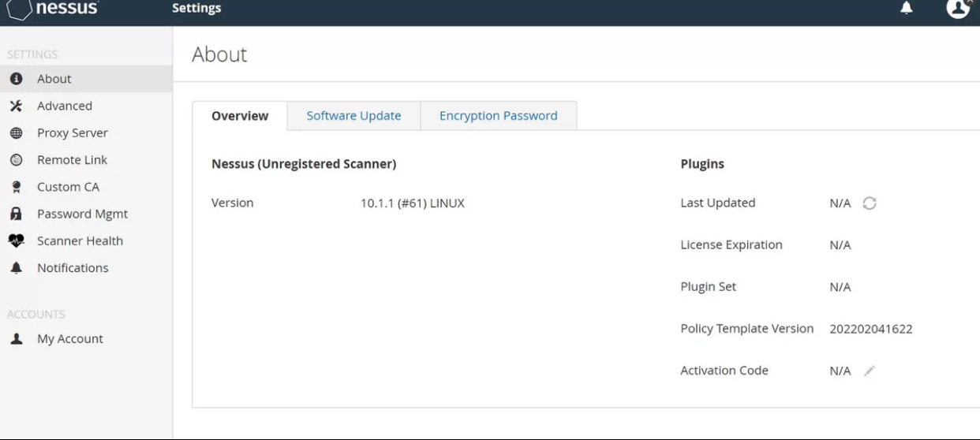Click the nessus wordmark text

tap(67, 8)
